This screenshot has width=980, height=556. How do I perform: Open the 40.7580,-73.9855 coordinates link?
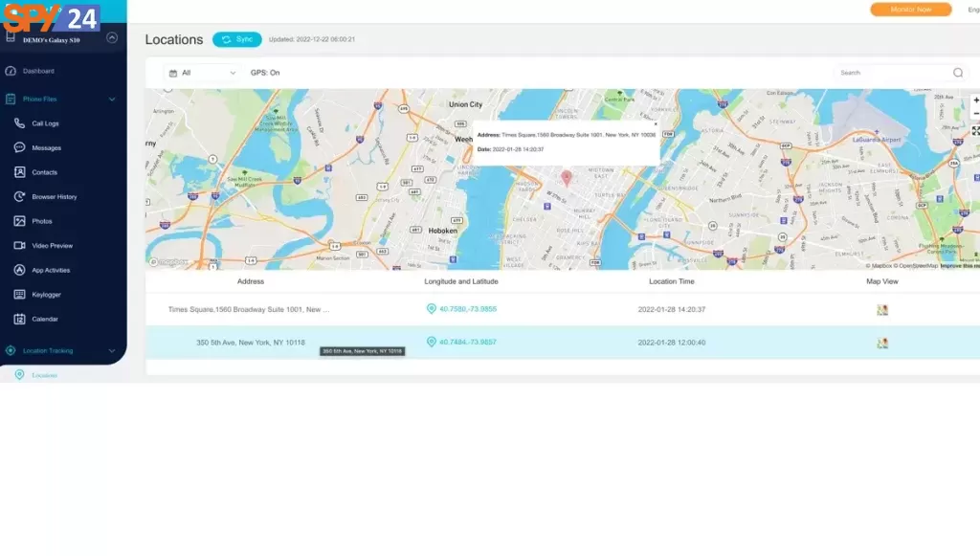467,308
